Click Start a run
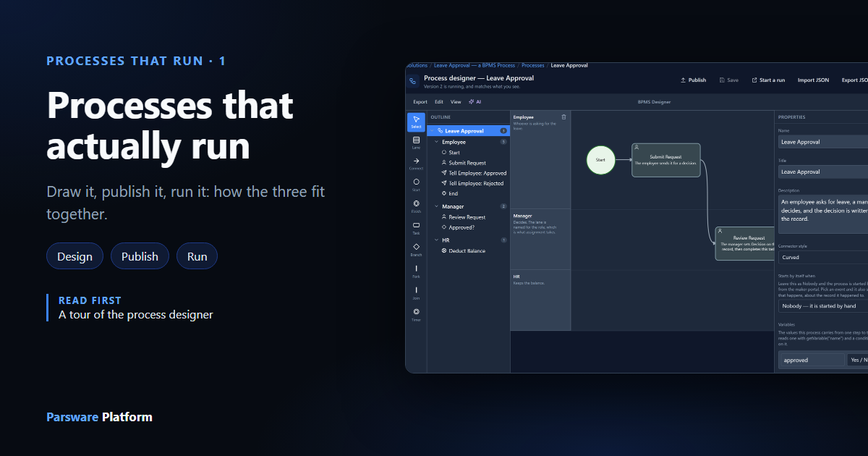This screenshot has width=868, height=456. [768, 80]
